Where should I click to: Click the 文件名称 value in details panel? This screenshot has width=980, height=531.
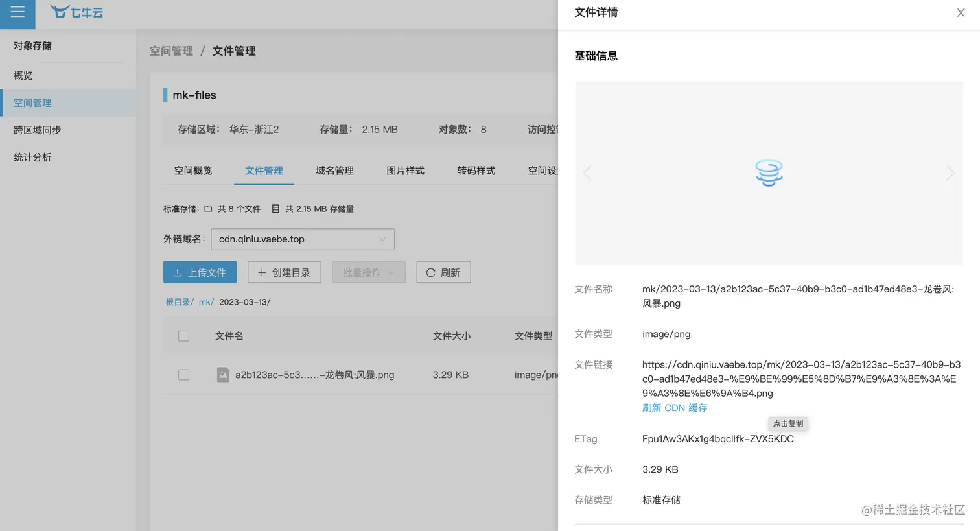(798, 296)
